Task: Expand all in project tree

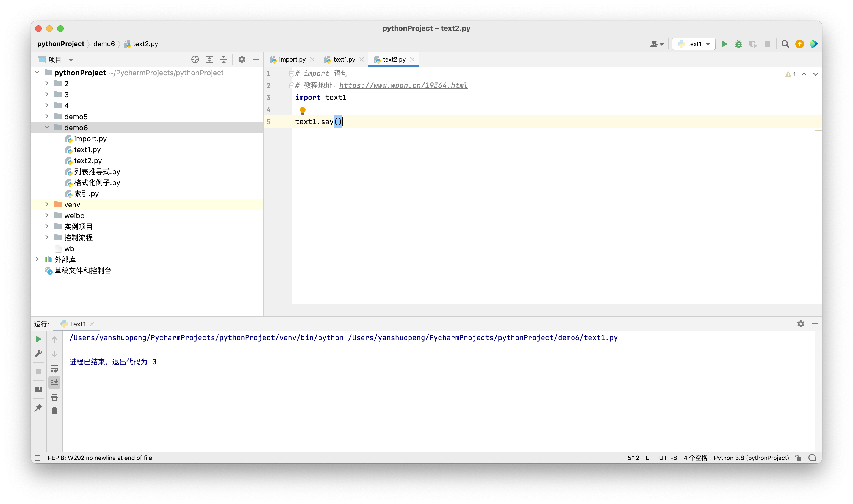Action: (x=209, y=59)
